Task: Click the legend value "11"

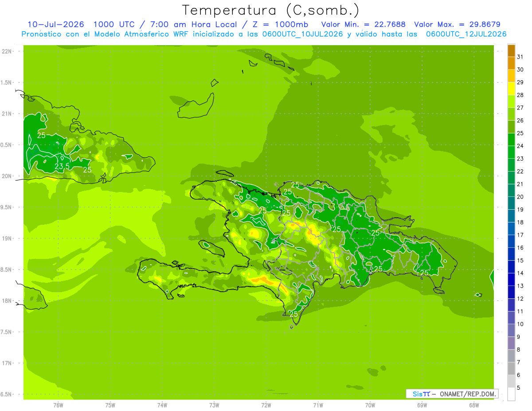Action: (520, 311)
